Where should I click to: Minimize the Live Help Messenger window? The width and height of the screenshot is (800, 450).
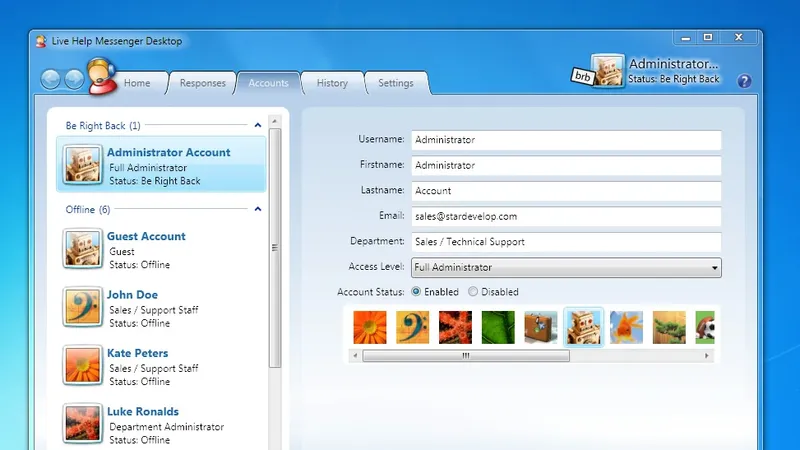[x=686, y=38]
